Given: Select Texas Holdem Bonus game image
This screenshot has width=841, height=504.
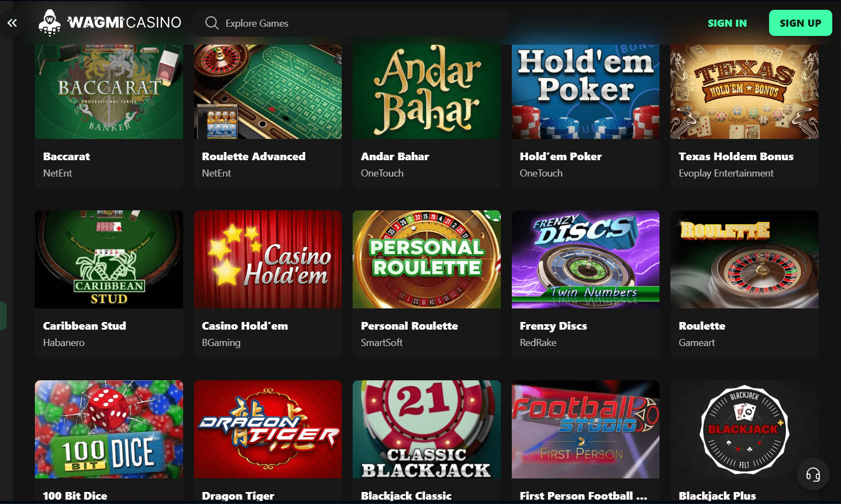Looking at the screenshot, I should [745, 92].
